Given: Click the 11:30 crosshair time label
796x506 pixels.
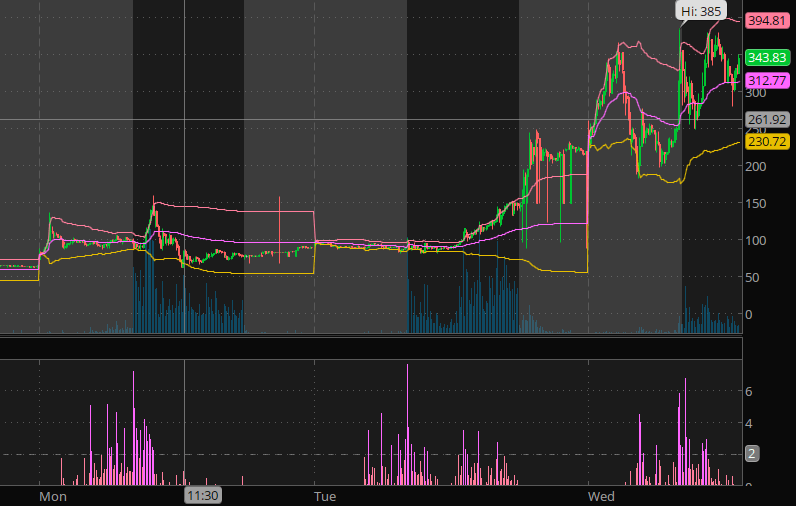Looking at the screenshot, I should pyautogui.click(x=201, y=495).
